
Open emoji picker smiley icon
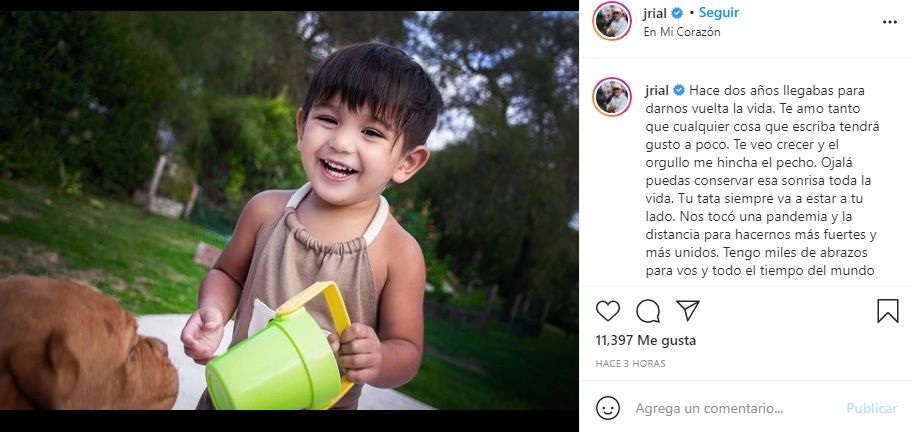tap(608, 408)
